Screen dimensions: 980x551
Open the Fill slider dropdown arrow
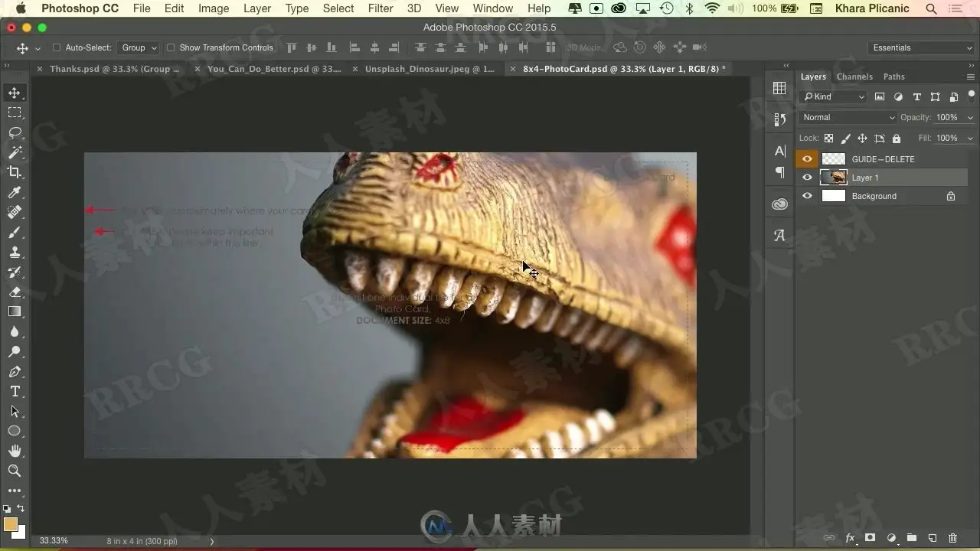970,139
